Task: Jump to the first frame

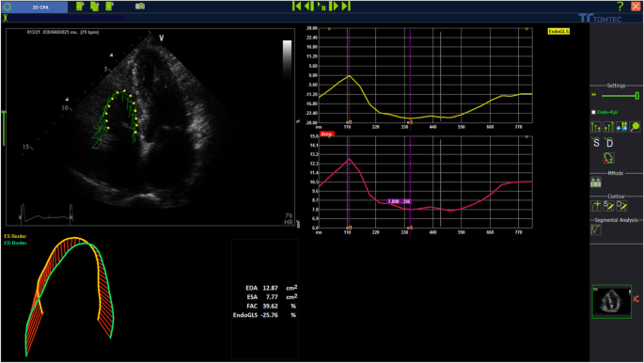Action: click(x=296, y=7)
